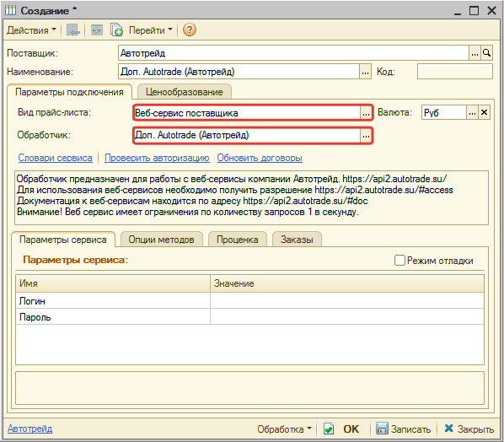Image resolution: width=504 pixels, height=442 pixels.
Task: Open the Действия dropdown menu
Action: pyautogui.click(x=31, y=30)
